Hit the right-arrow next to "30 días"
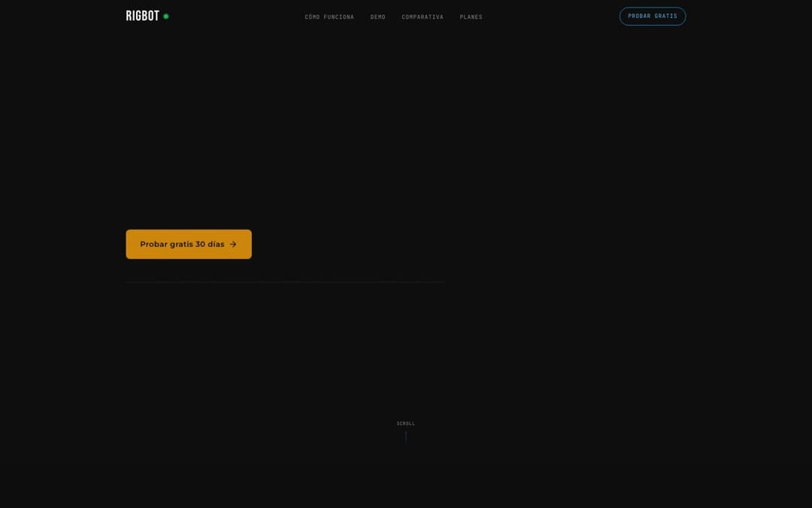Screen dimensions: 812x508 click(x=233, y=245)
